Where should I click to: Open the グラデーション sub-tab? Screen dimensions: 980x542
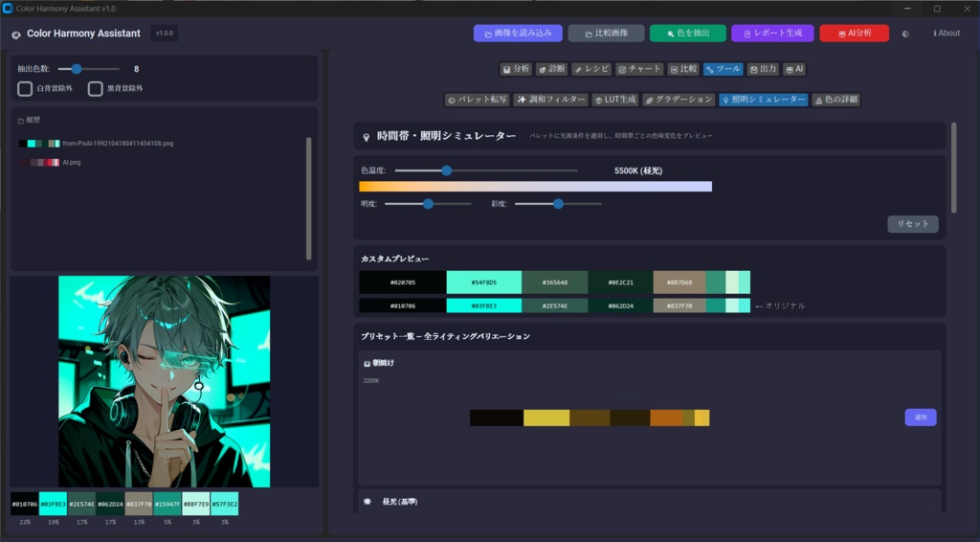679,100
